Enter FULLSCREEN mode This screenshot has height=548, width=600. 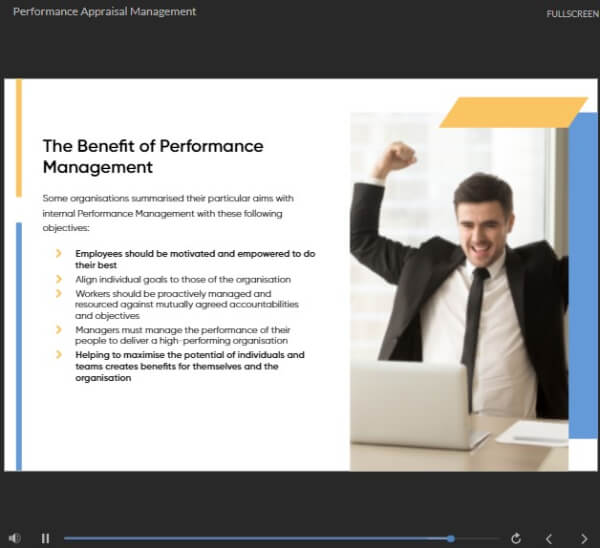(x=573, y=14)
